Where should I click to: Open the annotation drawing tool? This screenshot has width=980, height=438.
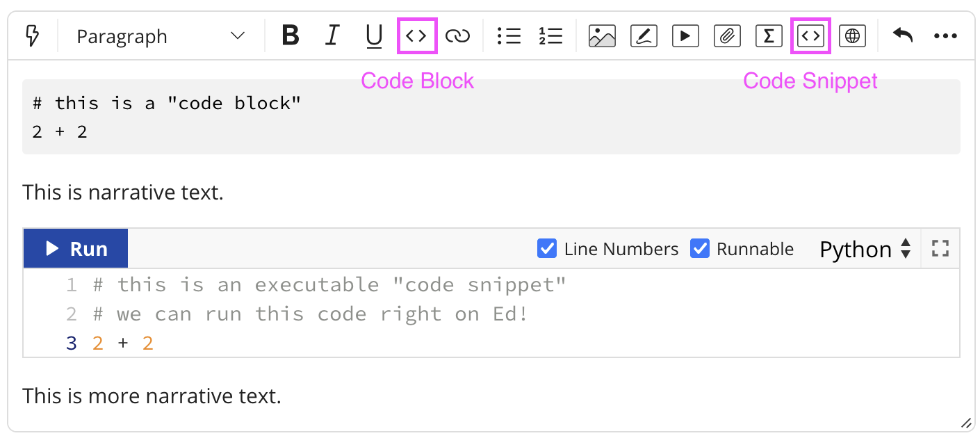(x=644, y=36)
